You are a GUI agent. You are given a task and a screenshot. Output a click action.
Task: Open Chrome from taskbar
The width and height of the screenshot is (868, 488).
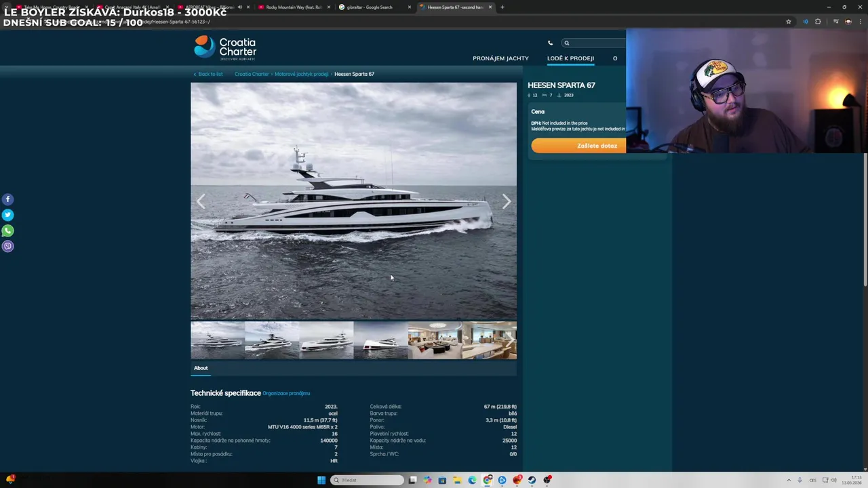[x=487, y=480]
